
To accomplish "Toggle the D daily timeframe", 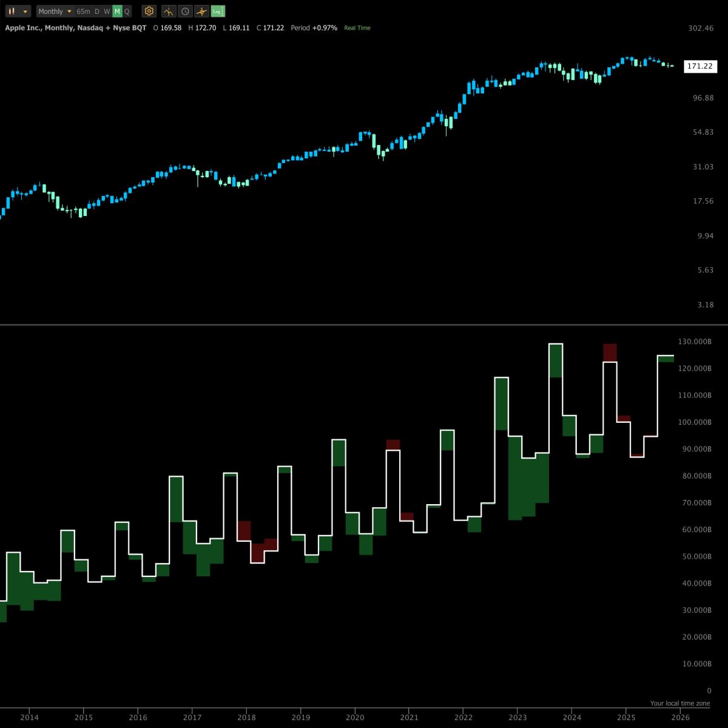I will pos(97,11).
